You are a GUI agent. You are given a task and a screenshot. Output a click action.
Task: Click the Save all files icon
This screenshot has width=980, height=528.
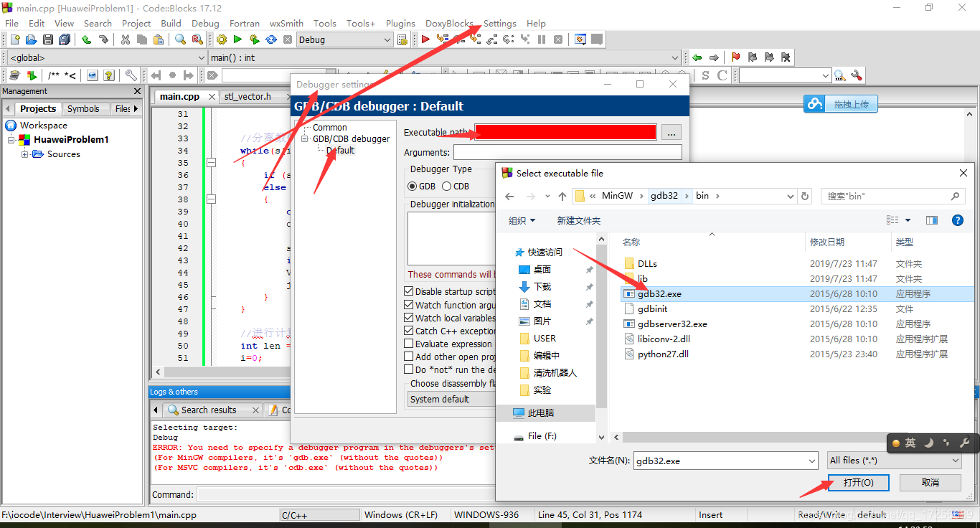[65, 39]
